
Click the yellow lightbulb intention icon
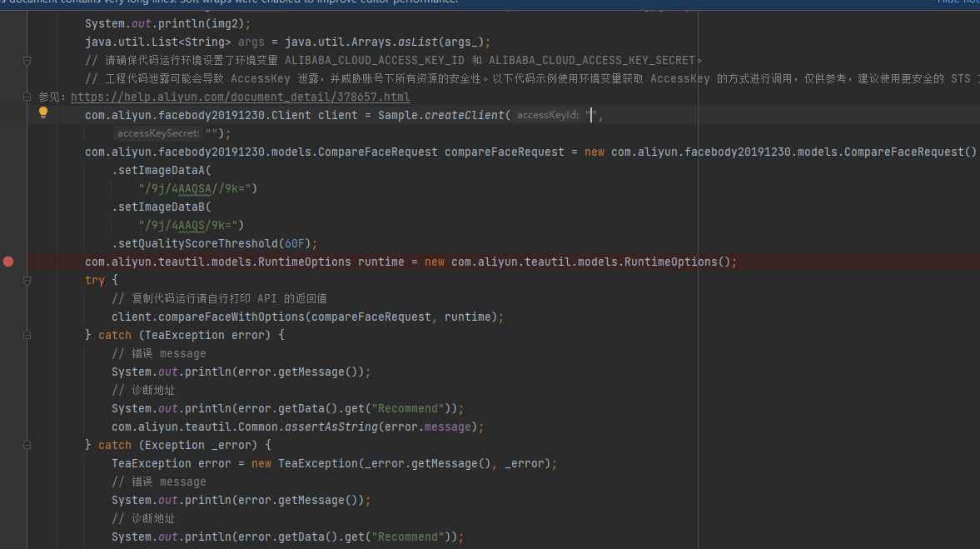pyautogui.click(x=43, y=112)
